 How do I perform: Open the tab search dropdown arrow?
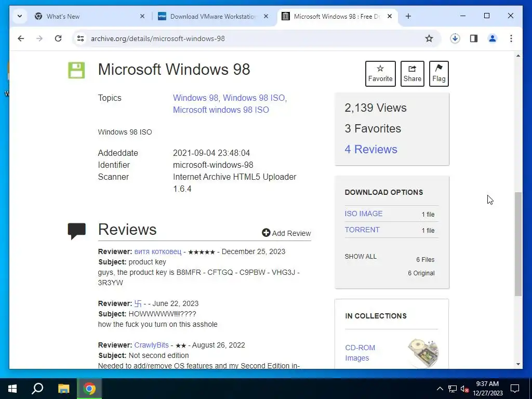click(x=20, y=16)
